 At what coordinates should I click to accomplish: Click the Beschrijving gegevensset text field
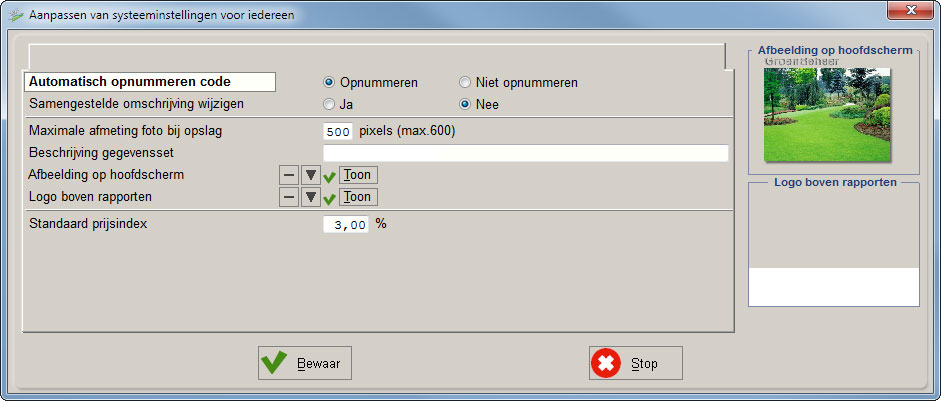525,153
